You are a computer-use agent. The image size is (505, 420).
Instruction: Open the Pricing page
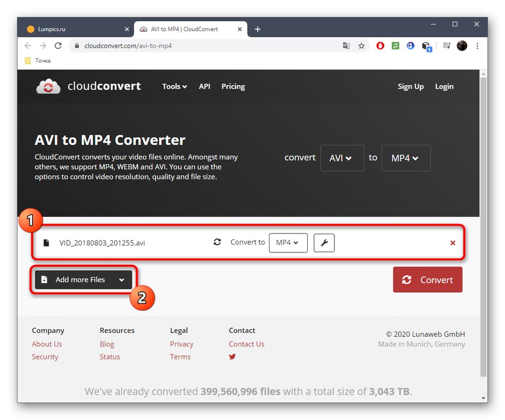point(233,87)
